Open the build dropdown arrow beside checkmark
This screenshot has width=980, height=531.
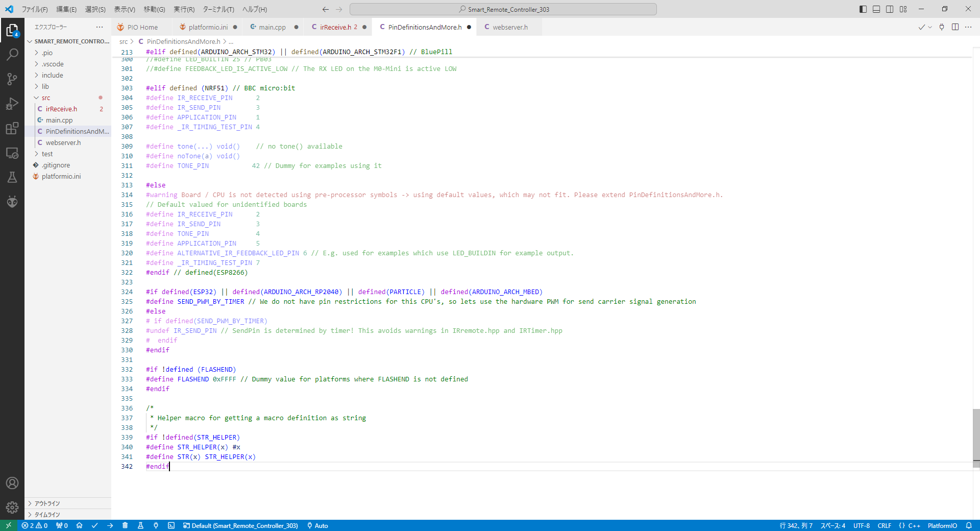(x=930, y=27)
